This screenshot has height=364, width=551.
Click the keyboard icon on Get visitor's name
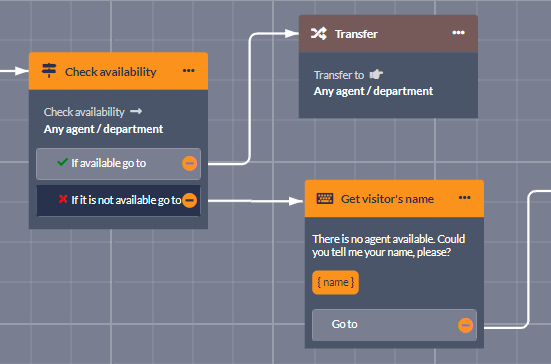pos(325,199)
